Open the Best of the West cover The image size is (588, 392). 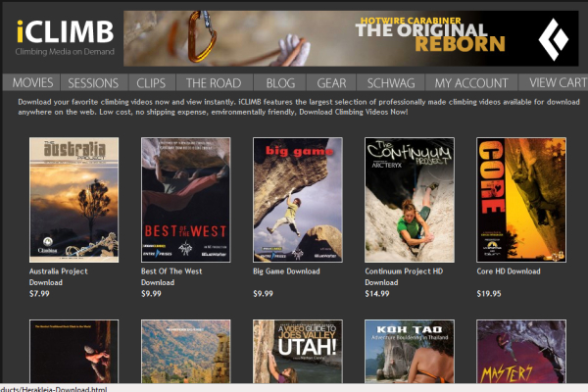pos(185,200)
